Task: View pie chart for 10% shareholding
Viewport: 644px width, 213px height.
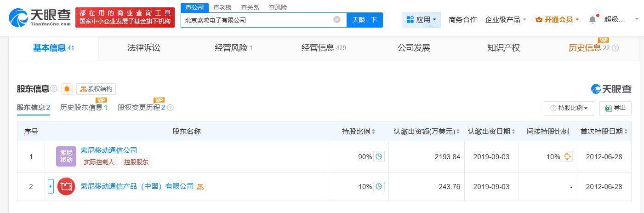Action: (x=379, y=186)
